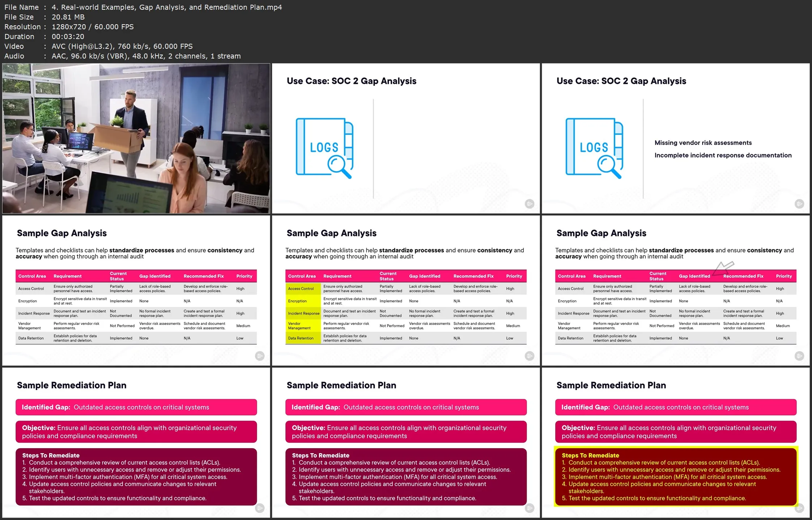Click the file size value '20.81 MB'
Screen dimensions: 812x520
tap(68, 17)
